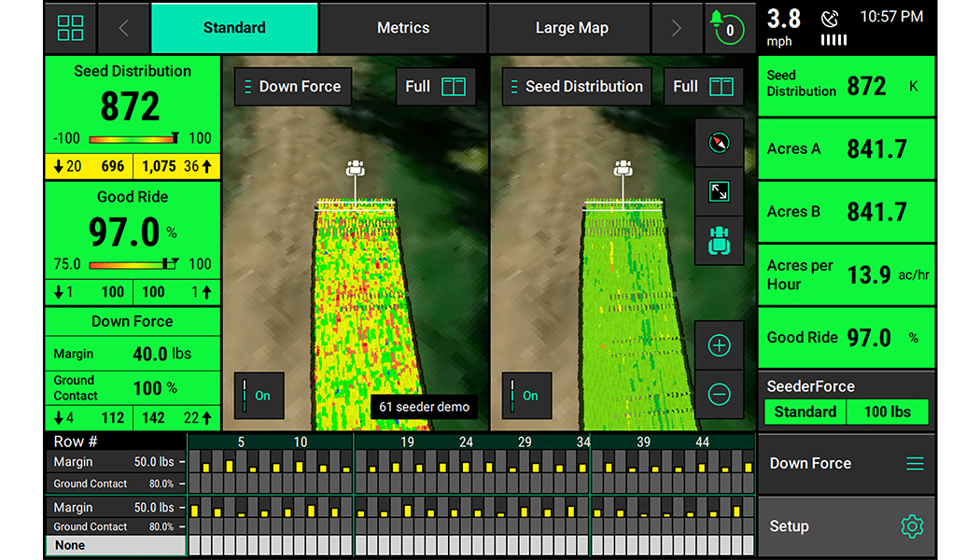Screen dimensions: 980x560
Task: Select the Acres per Hour tile
Action: [846, 274]
